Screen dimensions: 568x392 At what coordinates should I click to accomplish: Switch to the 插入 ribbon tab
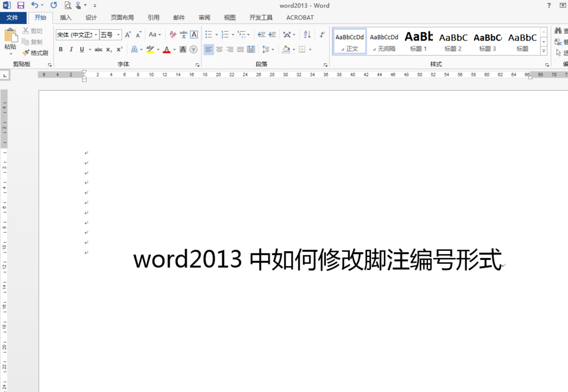(x=66, y=18)
